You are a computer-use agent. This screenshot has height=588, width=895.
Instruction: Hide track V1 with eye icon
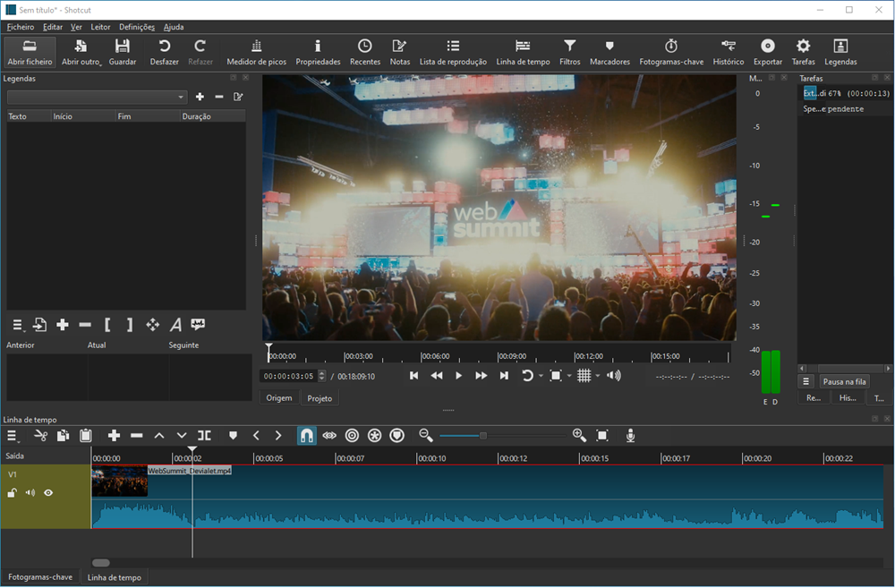pos(48,492)
